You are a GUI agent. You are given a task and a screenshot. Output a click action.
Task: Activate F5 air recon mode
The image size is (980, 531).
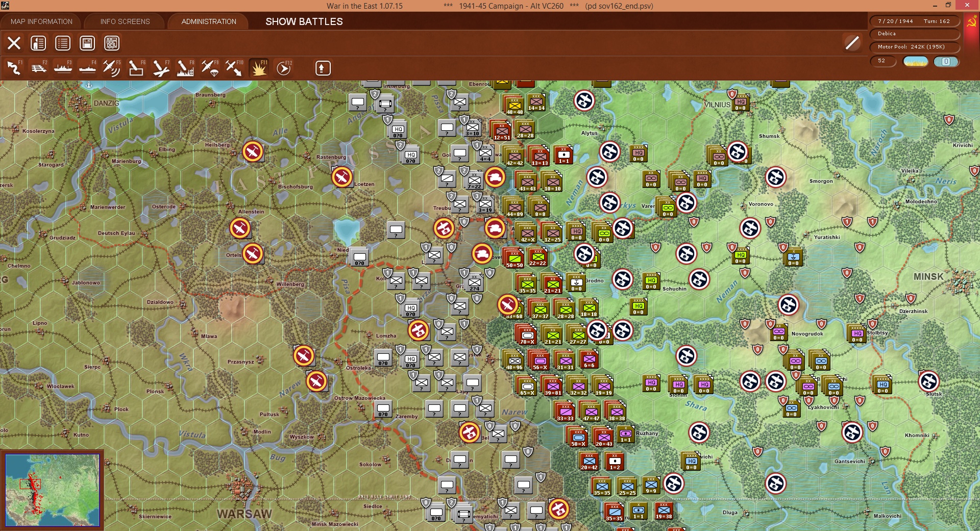coord(112,68)
